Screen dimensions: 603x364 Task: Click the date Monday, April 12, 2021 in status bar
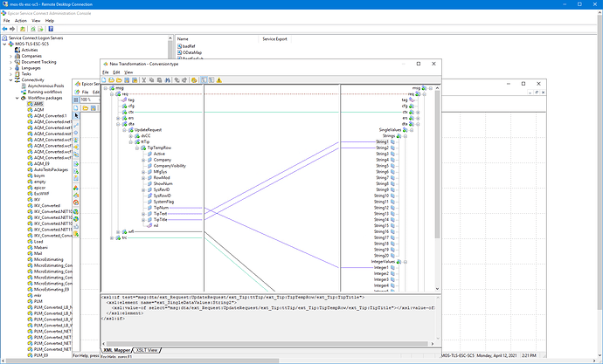(x=497, y=356)
